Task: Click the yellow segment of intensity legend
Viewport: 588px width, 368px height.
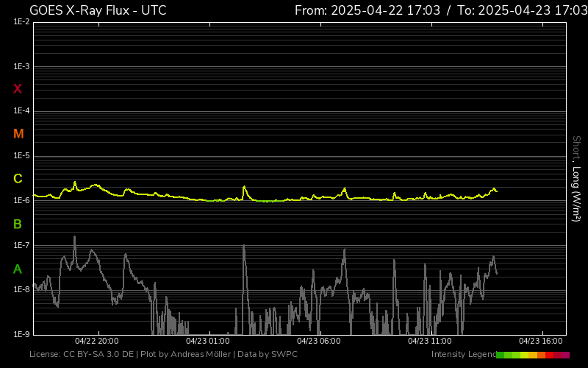Action: pyautogui.click(x=525, y=355)
